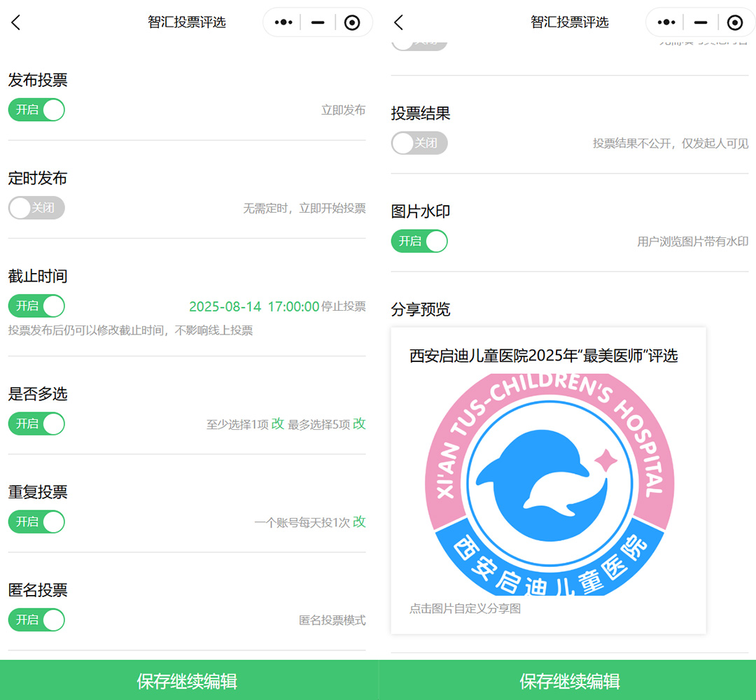This screenshot has width=756, height=700.
Task: Click the hospital logo share image
Action: click(x=549, y=484)
